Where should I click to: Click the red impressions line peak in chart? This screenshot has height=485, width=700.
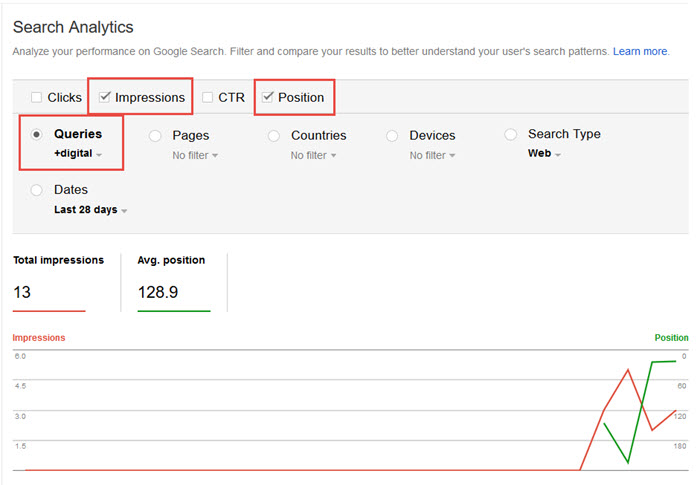[x=628, y=370]
